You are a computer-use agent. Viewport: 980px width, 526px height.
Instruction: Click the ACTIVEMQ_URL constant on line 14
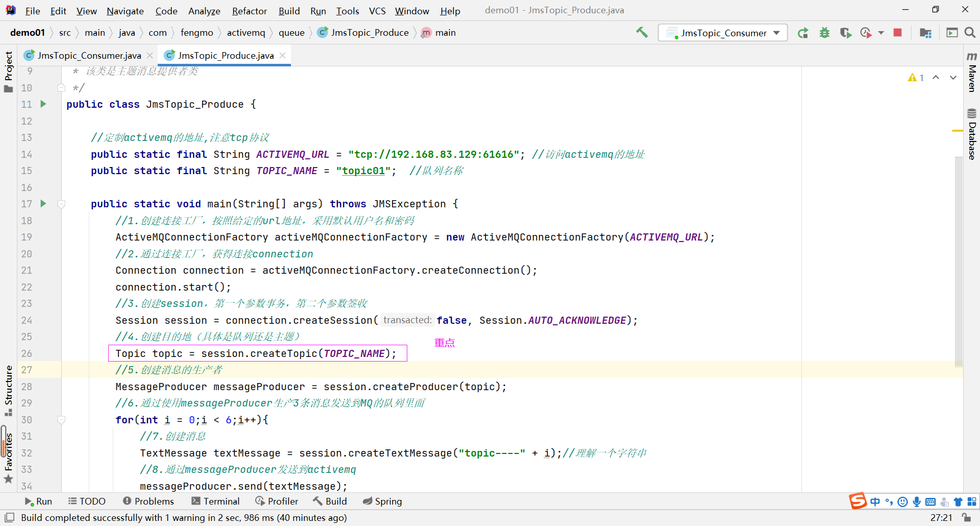pyautogui.click(x=292, y=154)
